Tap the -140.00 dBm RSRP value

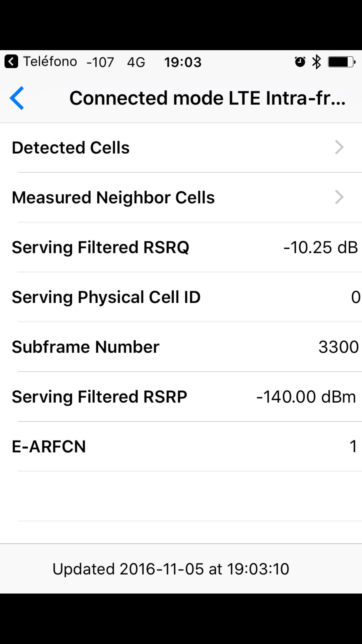click(306, 397)
